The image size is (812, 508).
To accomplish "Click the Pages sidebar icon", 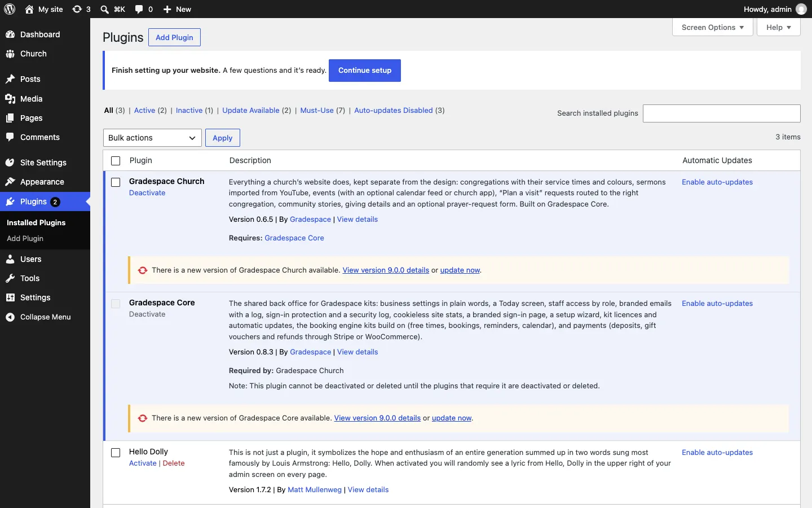I will pyautogui.click(x=10, y=118).
